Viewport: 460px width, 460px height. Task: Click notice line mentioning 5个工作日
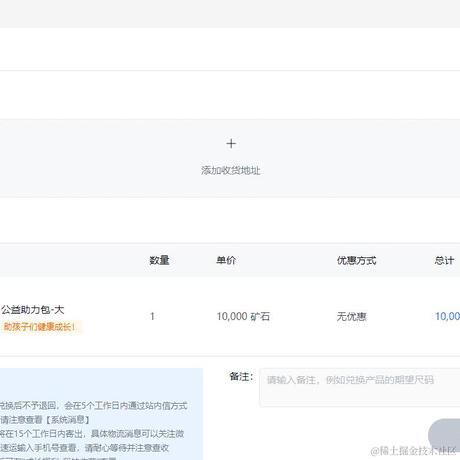point(94,406)
